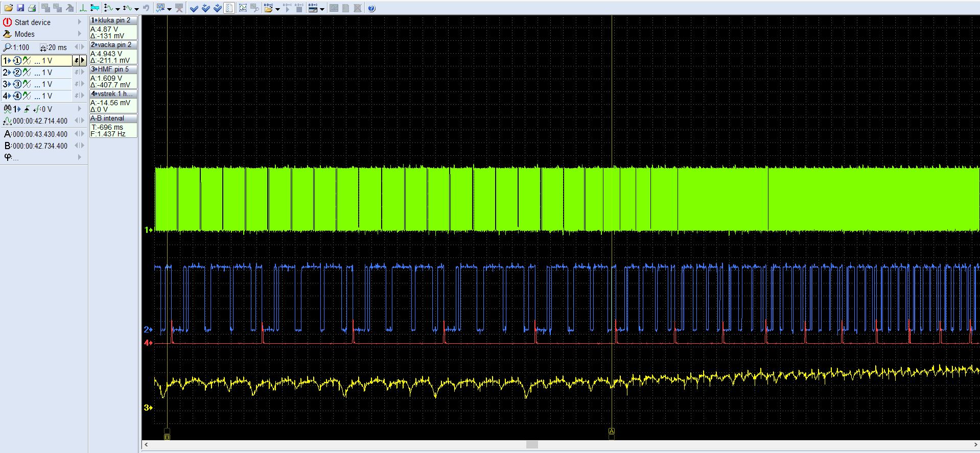Image resolution: width=980 pixels, height=453 pixels.
Task: Select the vacka pin 2 measurement header
Action: click(x=113, y=45)
